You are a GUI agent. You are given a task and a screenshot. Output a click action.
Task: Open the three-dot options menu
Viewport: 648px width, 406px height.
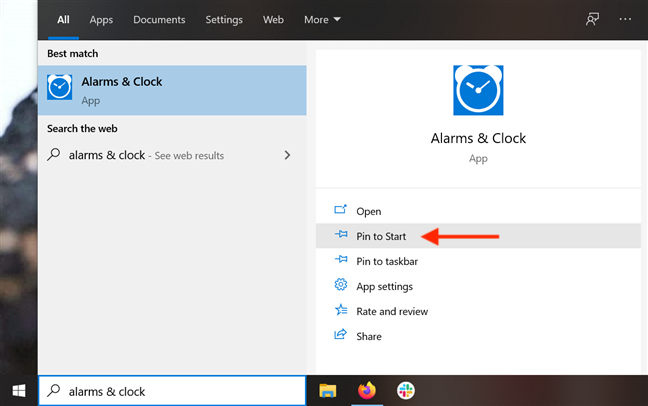[x=625, y=19]
